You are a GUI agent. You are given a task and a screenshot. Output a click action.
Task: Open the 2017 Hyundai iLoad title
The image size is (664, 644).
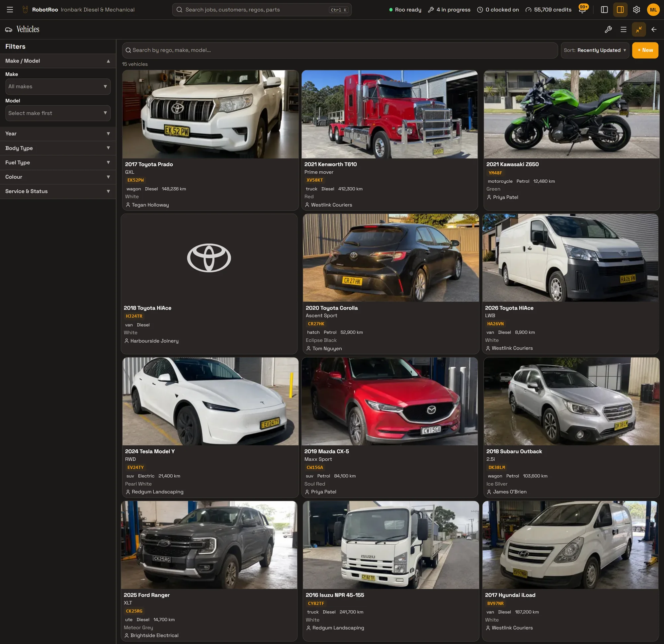coord(510,595)
